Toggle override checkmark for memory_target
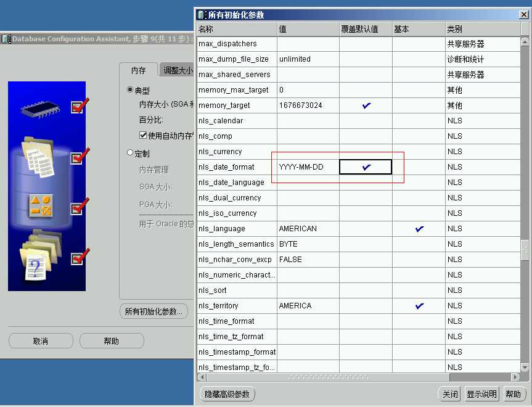Screen dimensions: 532x407 pos(366,105)
